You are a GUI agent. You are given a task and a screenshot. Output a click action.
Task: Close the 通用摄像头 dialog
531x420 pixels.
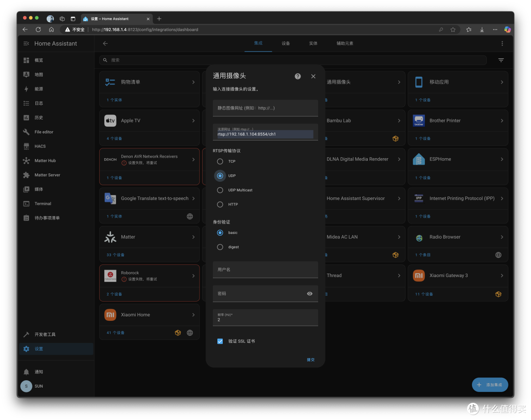click(x=313, y=77)
